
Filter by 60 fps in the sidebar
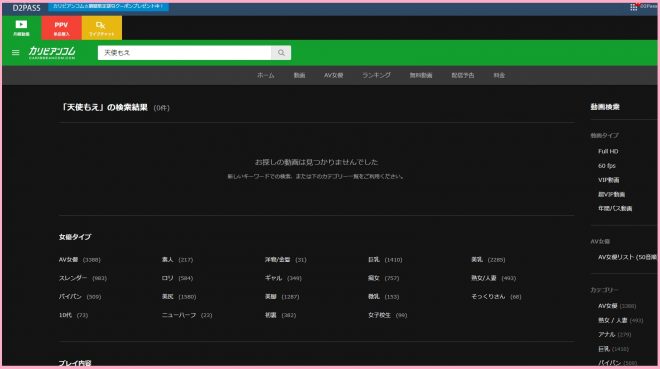tap(607, 166)
